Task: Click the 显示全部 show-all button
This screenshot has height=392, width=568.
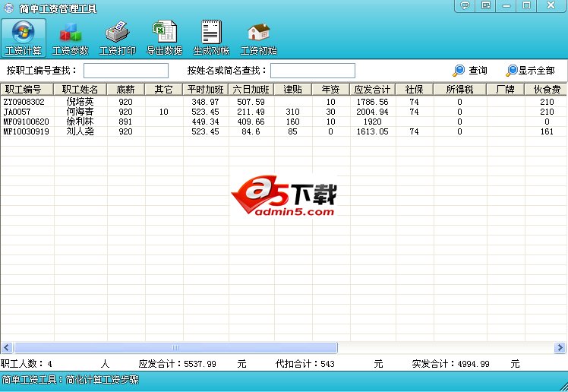Action: pyautogui.click(x=531, y=71)
